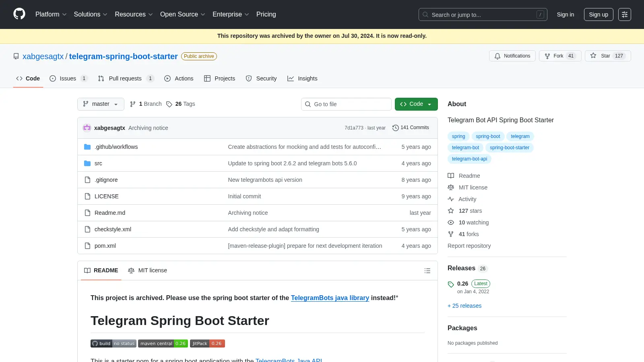Select the pom.xml file icon
644x362 pixels.
[x=87, y=246]
